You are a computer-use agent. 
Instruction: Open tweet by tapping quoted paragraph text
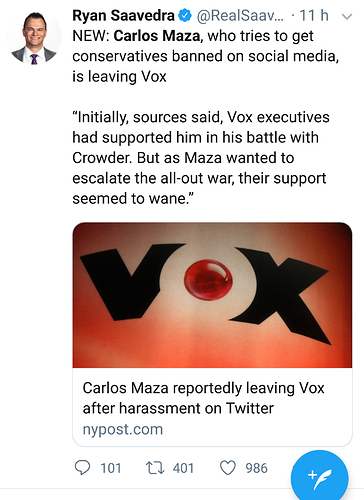[x=201, y=158]
